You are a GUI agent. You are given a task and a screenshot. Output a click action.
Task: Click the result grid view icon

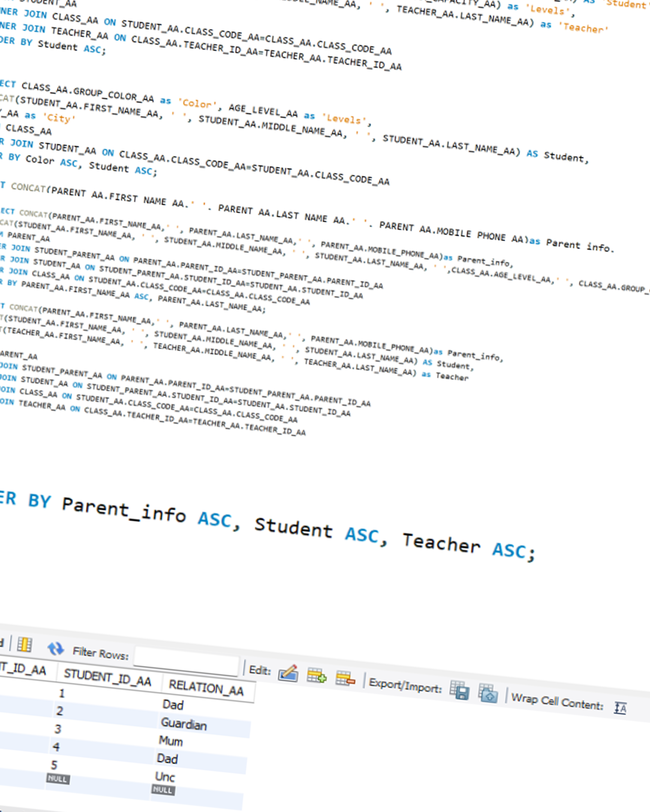(24, 645)
